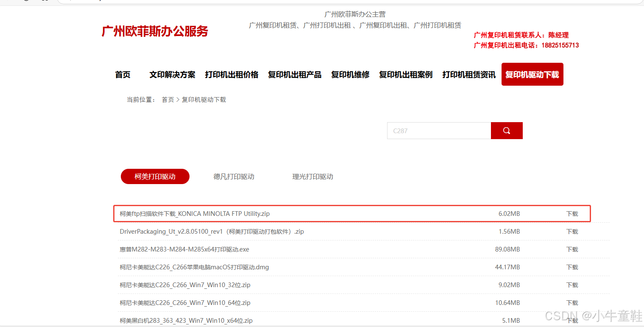Switch to 德凡打印驱动 tab
644x327 pixels.
(234, 176)
